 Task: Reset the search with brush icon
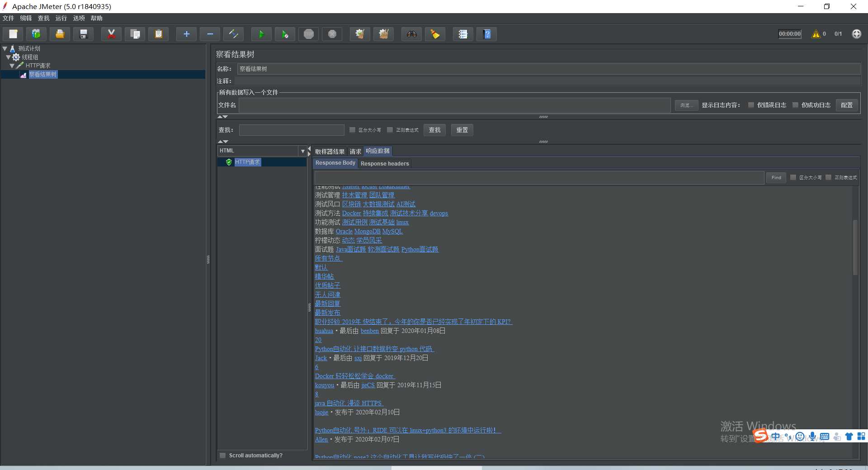point(435,34)
